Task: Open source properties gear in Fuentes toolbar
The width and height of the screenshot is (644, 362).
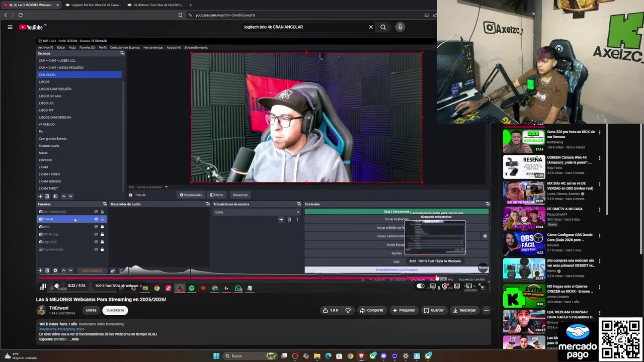Action: [x=55, y=270]
